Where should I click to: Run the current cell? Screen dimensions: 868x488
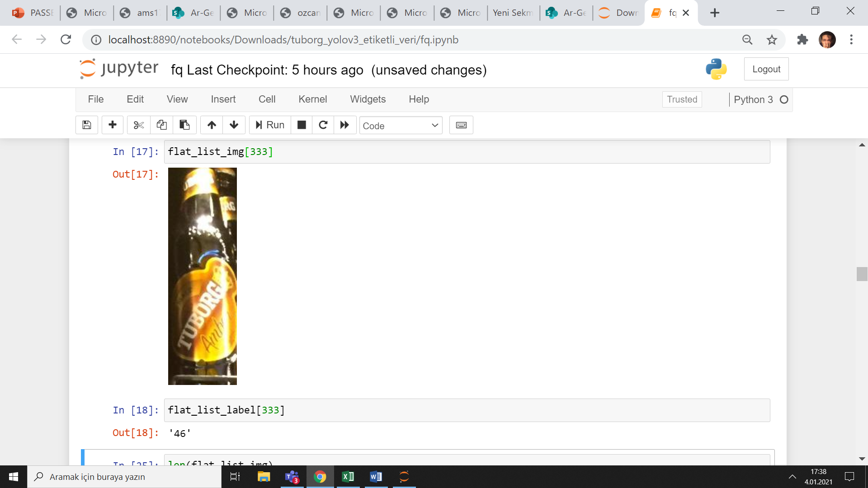click(x=269, y=125)
